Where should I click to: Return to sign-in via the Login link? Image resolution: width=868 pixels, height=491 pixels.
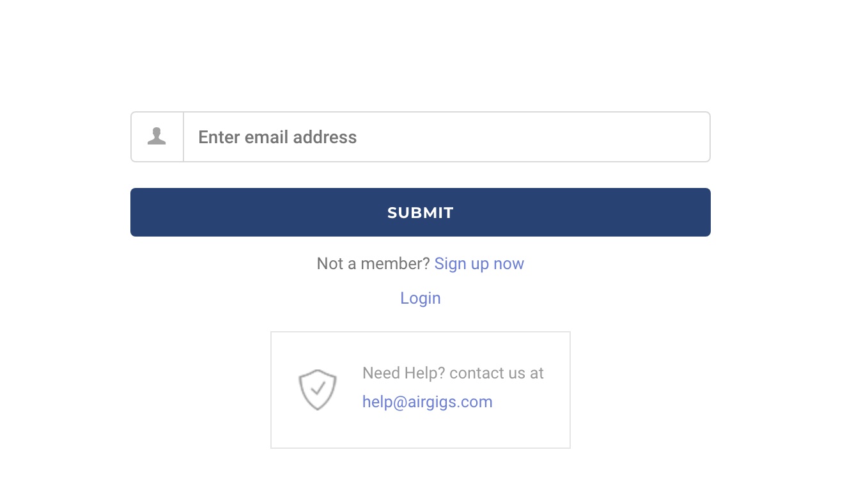coord(420,298)
